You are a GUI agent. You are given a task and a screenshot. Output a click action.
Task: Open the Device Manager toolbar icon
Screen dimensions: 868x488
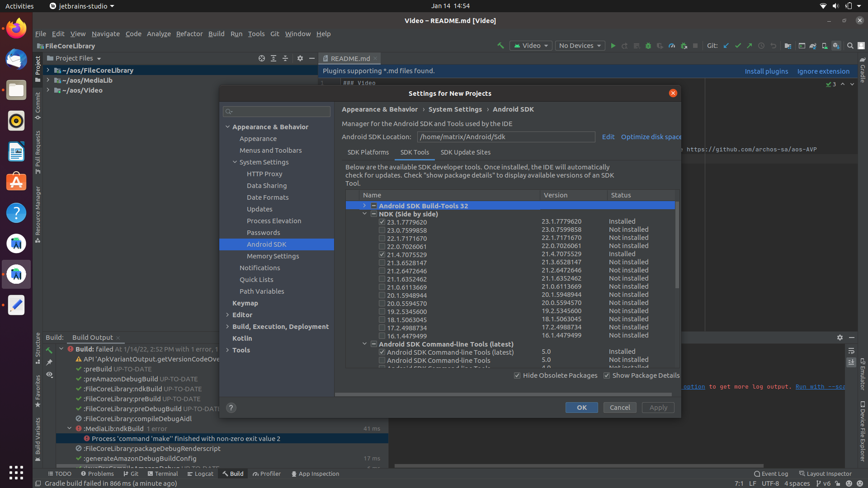824,46
